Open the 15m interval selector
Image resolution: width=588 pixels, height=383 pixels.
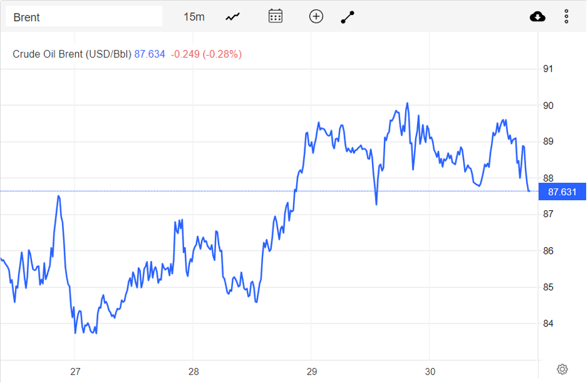click(x=194, y=17)
